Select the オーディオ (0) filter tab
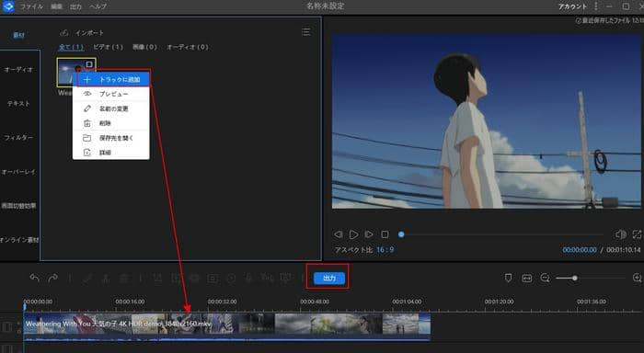 (188, 47)
